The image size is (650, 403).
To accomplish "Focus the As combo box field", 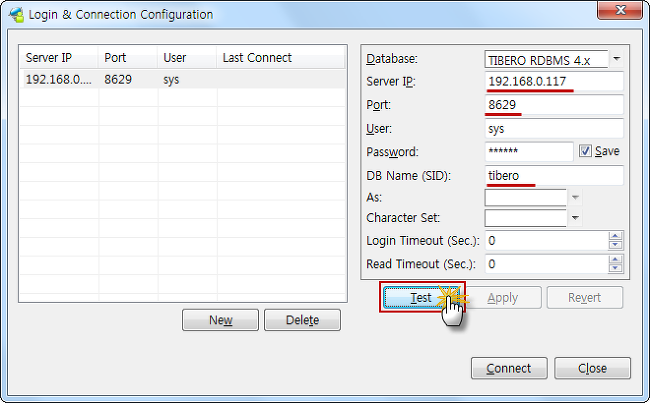I will tap(525, 197).
